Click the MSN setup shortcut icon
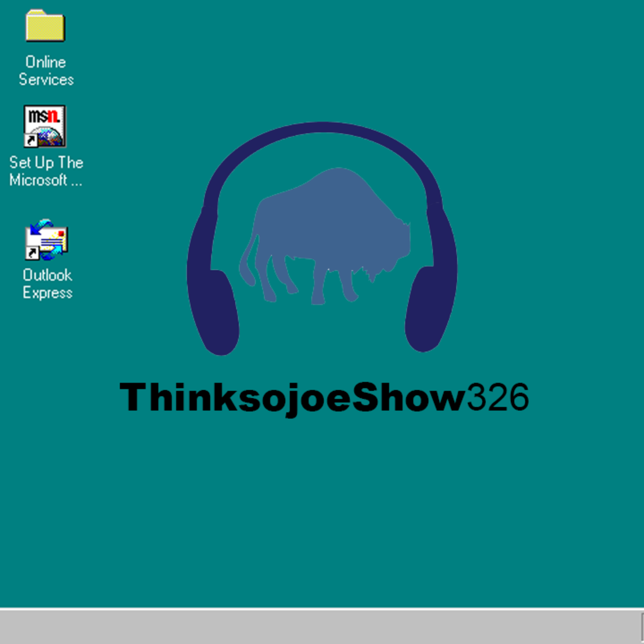This screenshot has height=644, width=644. [x=45, y=126]
